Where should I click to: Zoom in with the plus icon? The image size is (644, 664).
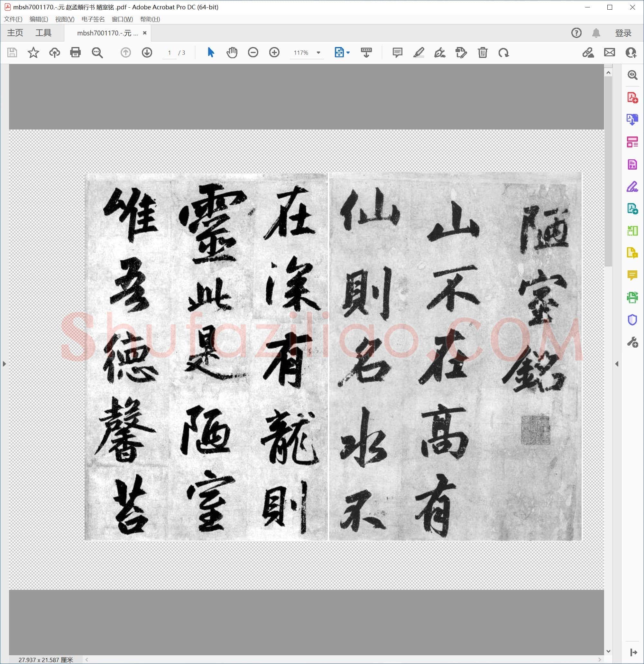(x=274, y=52)
